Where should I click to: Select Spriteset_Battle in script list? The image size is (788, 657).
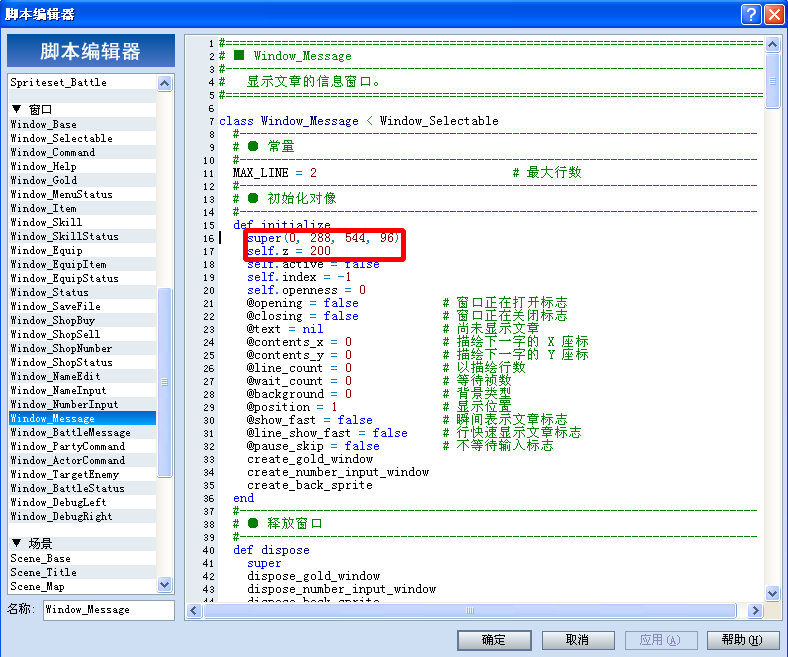pyautogui.click(x=83, y=82)
